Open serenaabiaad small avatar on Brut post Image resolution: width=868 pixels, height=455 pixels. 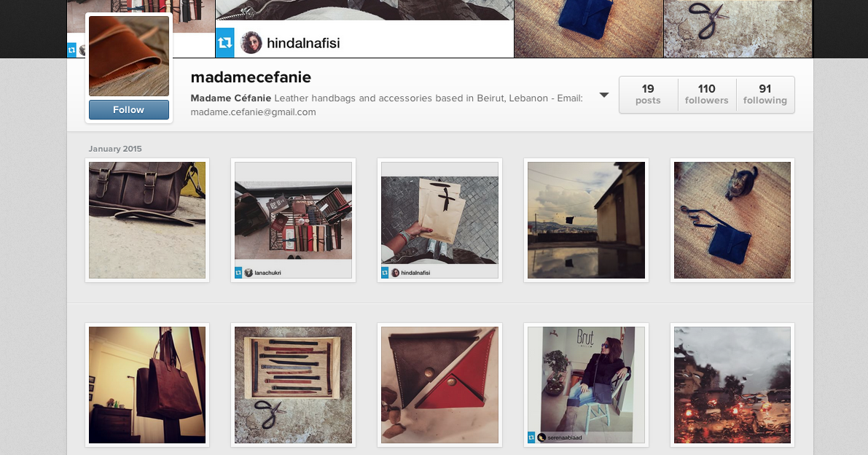541,437
